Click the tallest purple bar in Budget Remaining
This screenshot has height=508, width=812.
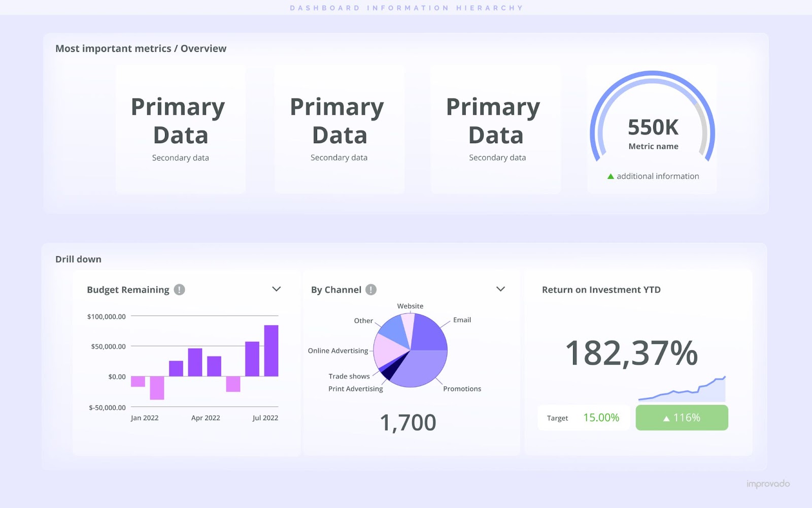270,351
